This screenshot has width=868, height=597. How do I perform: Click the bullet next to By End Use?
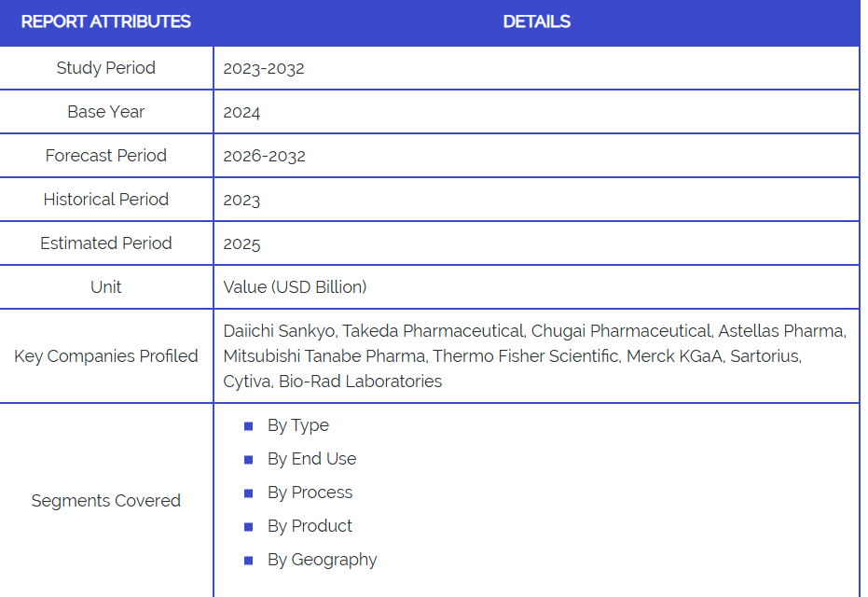248,460
